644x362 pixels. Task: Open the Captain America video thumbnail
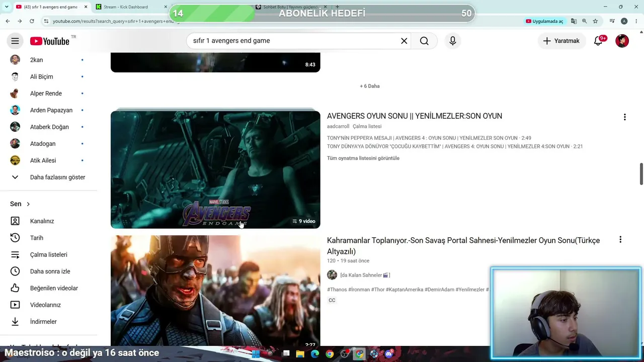click(215, 291)
